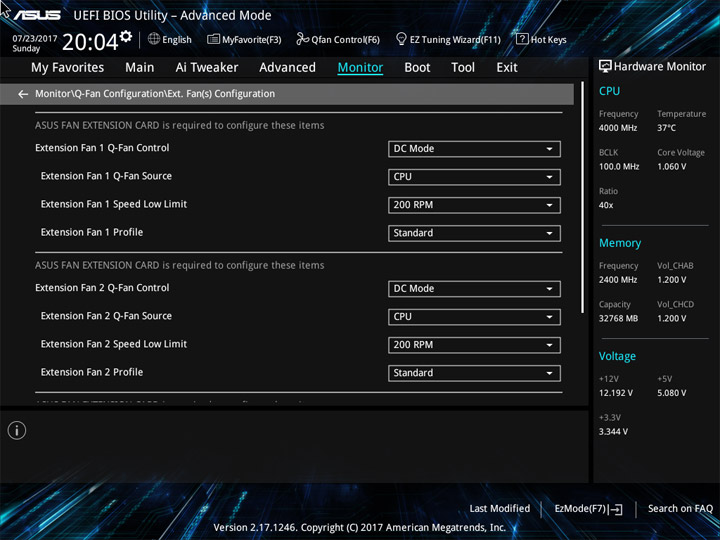Switch to Ai Tweaker tab
The height and width of the screenshot is (540, 720).
pyautogui.click(x=207, y=68)
